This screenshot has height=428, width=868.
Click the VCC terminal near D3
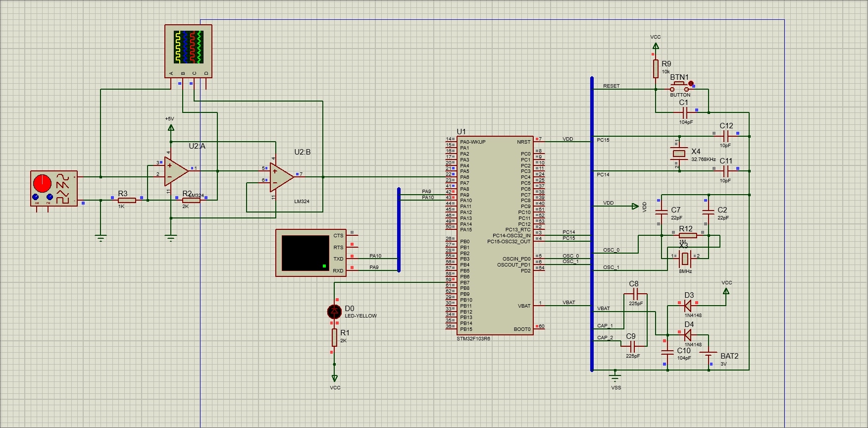(x=726, y=291)
